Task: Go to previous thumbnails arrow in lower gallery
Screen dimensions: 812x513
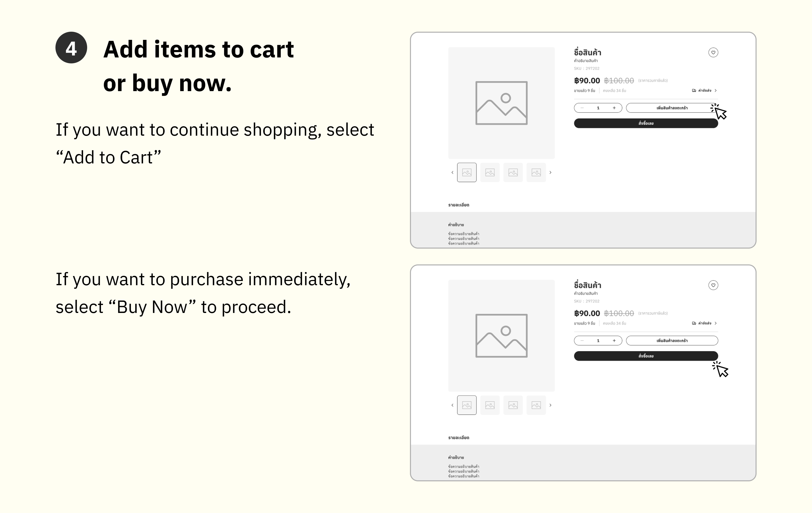Action: 453,405
